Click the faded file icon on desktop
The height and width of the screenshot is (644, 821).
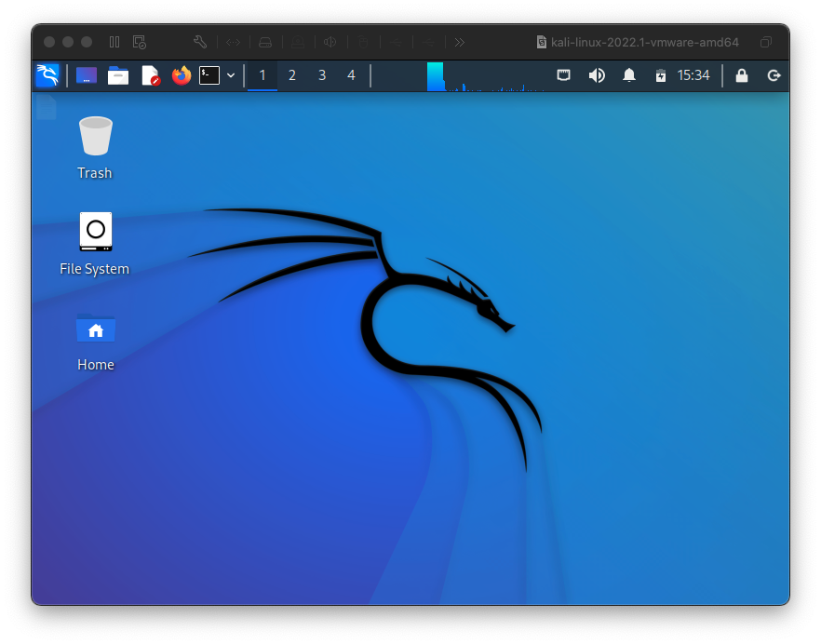pyautogui.click(x=47, y=107)
